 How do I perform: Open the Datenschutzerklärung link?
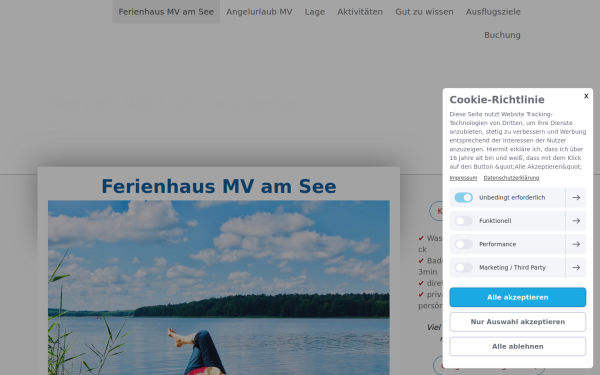tap(511, 178)
